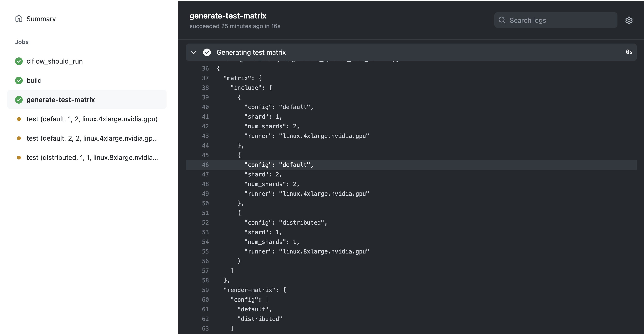This screenshot has height=334, width=644.
Task: Click the search magnifier icon
Action: pos(502,20)
